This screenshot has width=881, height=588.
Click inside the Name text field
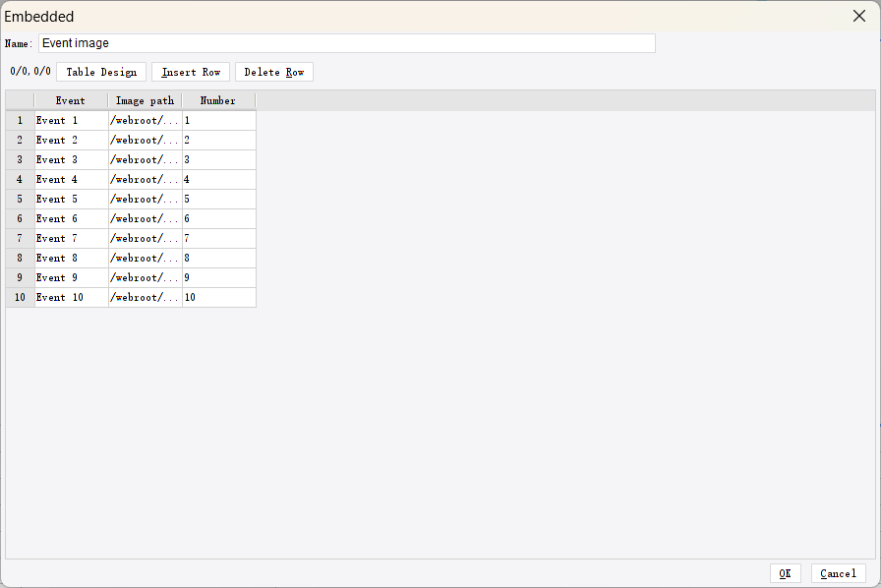coord(344,42)
